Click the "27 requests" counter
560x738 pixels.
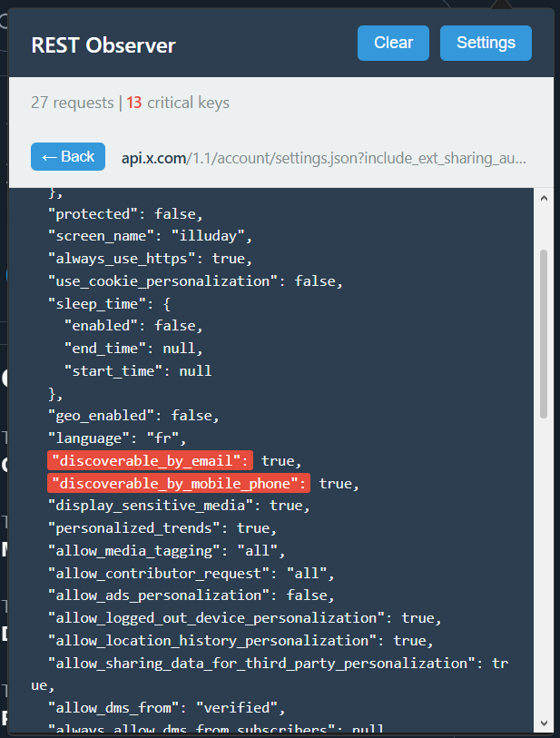pyautogui.click(x=73, y=103)
